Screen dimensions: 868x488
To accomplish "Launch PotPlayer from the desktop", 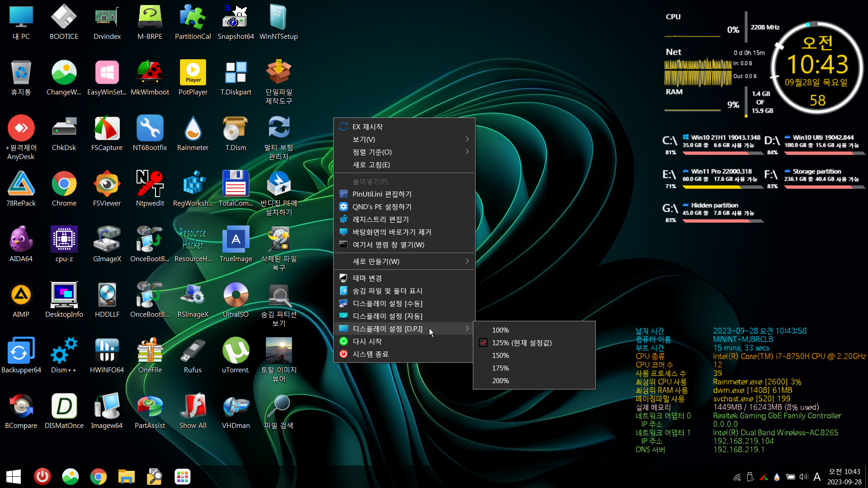I will pyautogui.click(x=193, y=77).
